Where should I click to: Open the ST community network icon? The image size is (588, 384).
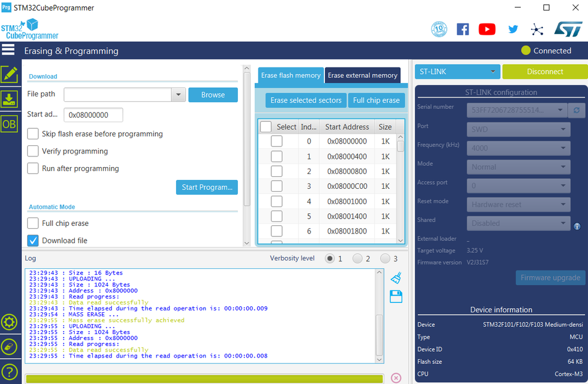click(537, 29)
